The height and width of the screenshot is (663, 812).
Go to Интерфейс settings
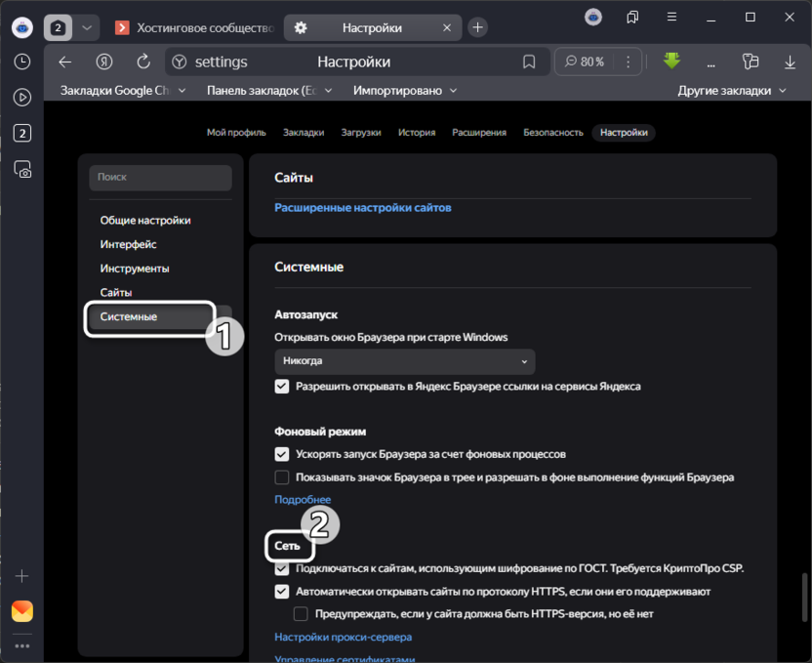(x=128, y=244)
